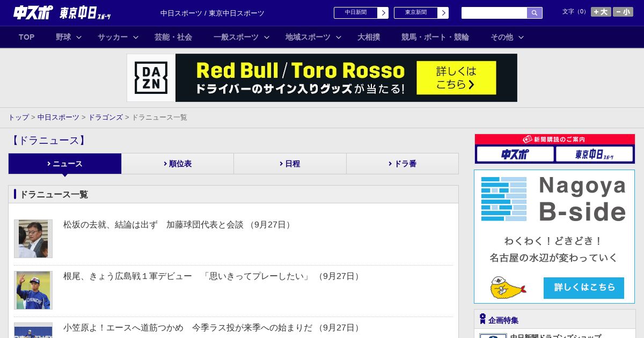Switch to the 日程 tab
This screenshot has width=644, height=338.
(290, 164)
